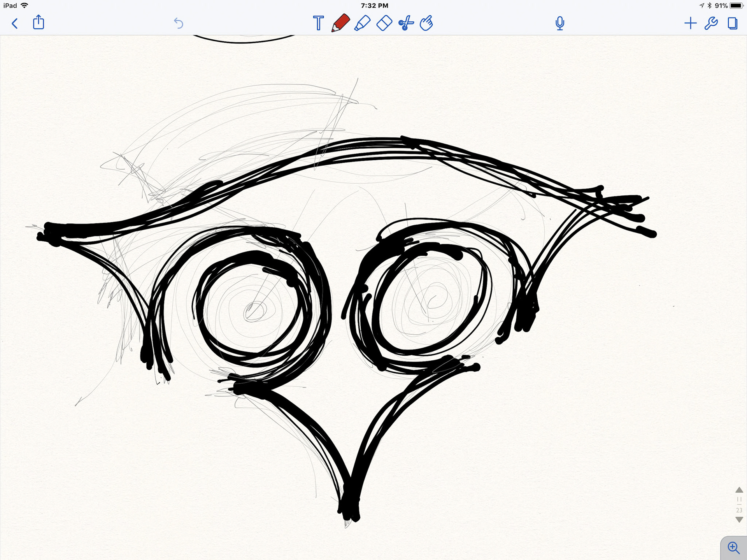Start an audio recording with the microphone
This screenshot has width=747, height=560.
point(560,23)
